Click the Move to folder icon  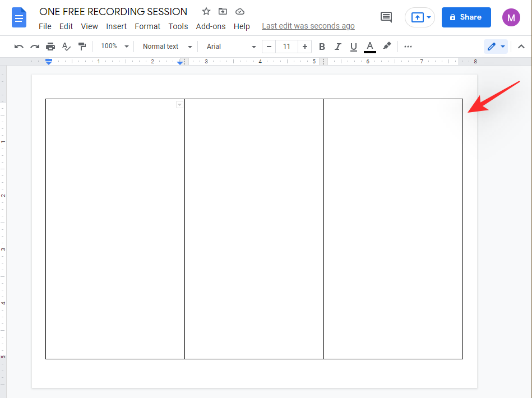223,12
